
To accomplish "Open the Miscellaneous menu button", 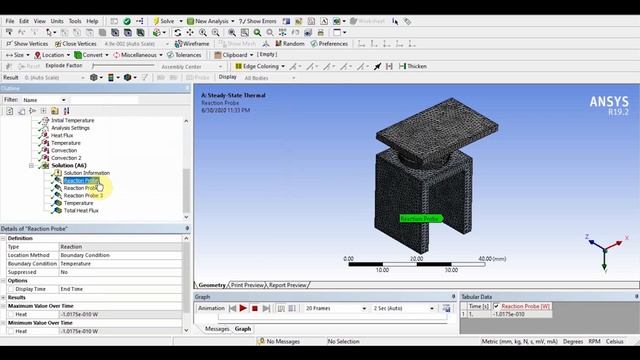I will pos(138,55).
